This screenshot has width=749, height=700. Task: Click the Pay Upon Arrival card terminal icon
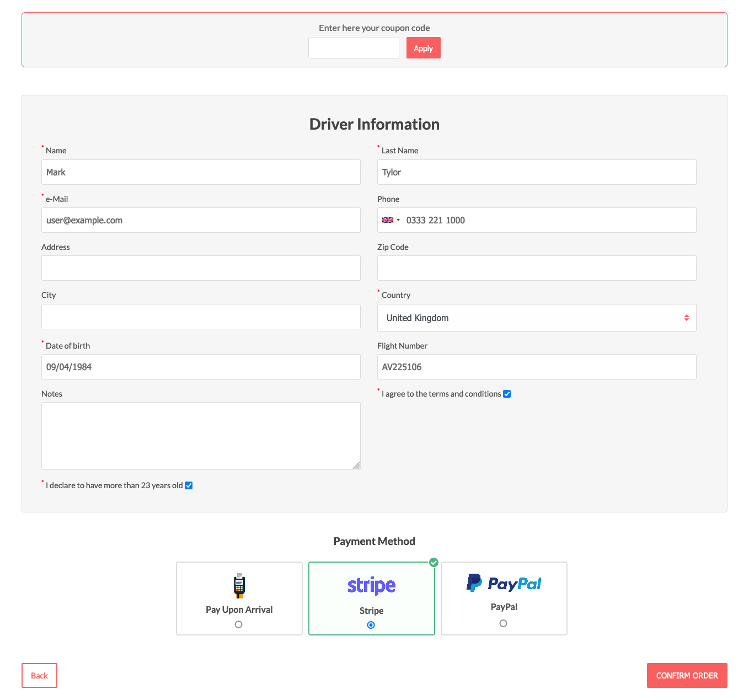239,586
